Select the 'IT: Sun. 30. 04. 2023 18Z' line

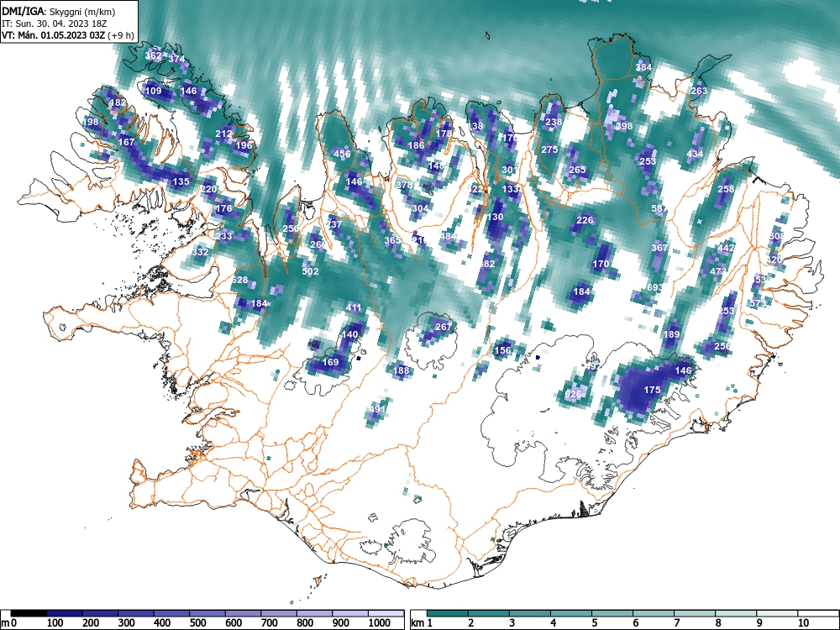[54, 24]
